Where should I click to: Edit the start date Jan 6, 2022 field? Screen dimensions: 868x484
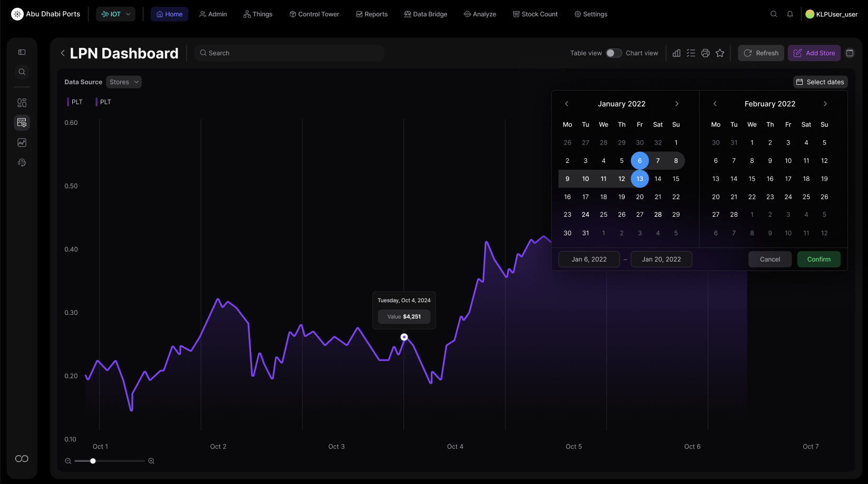pyautogui.click(x=589, y=259)
